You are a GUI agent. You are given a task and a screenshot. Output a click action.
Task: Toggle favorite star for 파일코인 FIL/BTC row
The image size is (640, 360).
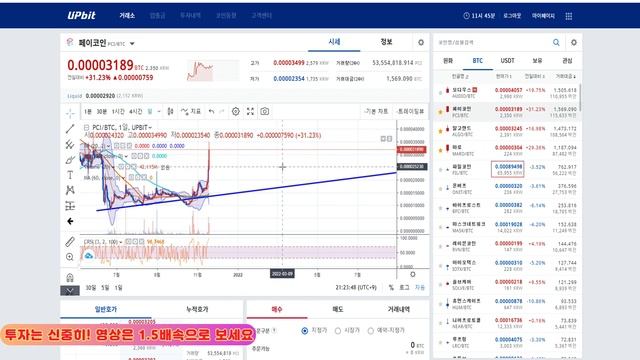440,169
